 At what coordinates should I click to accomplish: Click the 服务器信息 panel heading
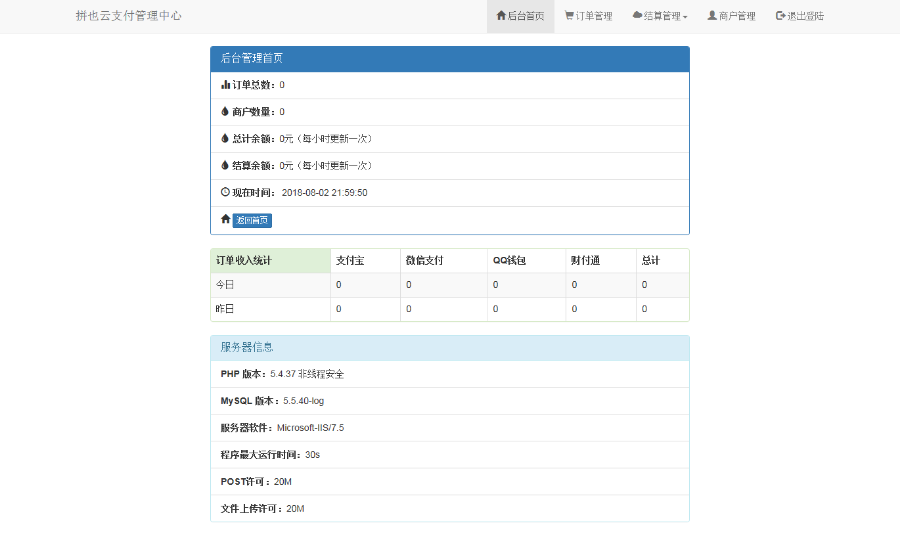[x=450, y=348]
